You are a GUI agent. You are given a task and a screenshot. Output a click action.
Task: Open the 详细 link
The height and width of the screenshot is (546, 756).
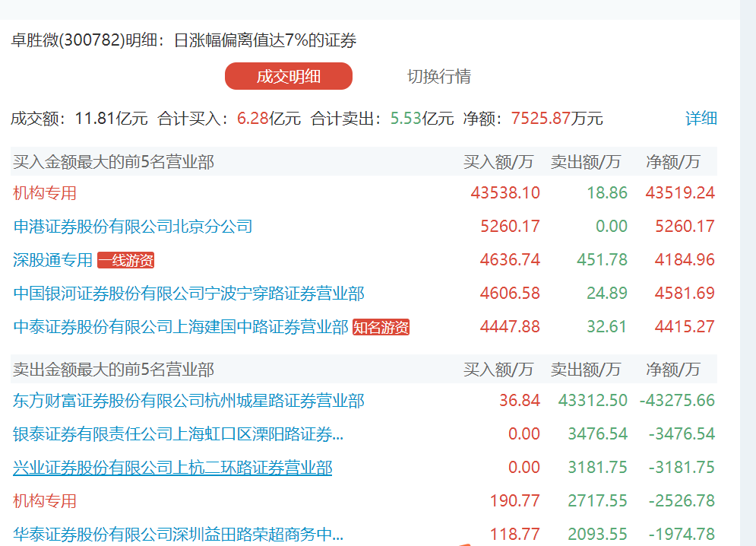tap(701, 119)
